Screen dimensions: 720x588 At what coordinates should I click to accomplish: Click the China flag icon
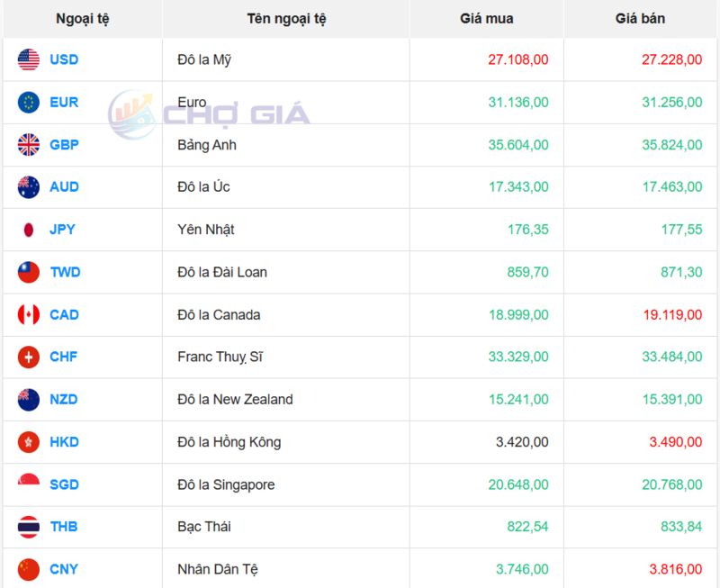[29, 569]
